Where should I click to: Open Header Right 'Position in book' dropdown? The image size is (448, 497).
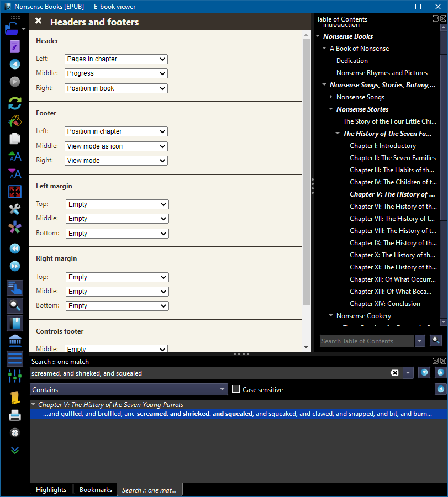[116, 88]
